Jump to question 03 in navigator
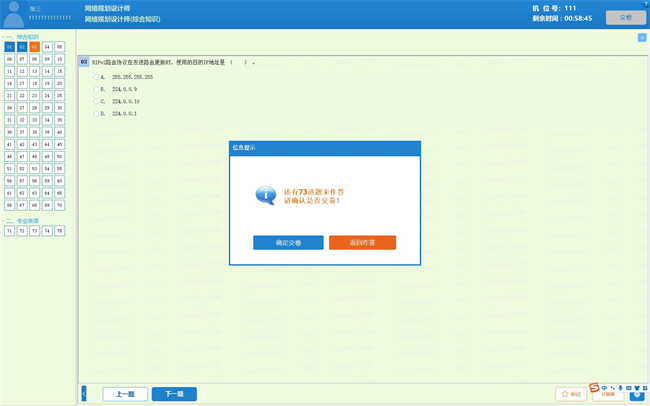The width and height of the screenshot is (650, 406). (x=34, y=47)
